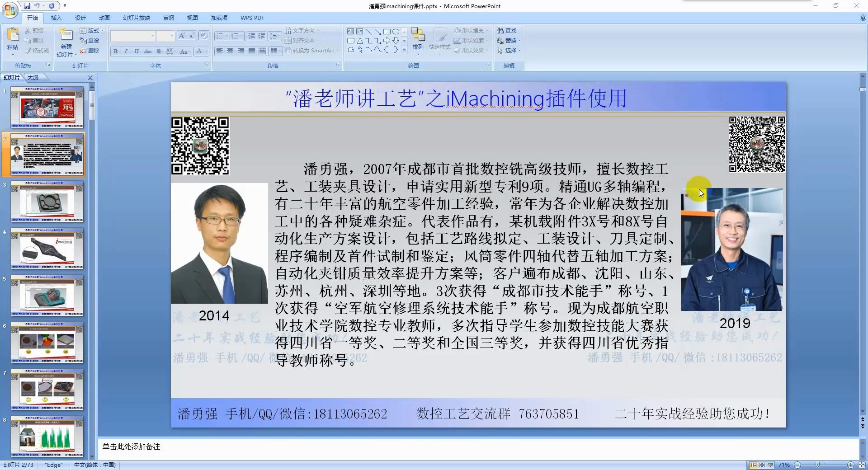The width and height of the screenshot is (868, 470).
Task: Toggle underline formatting
Action: pos(137,51)
